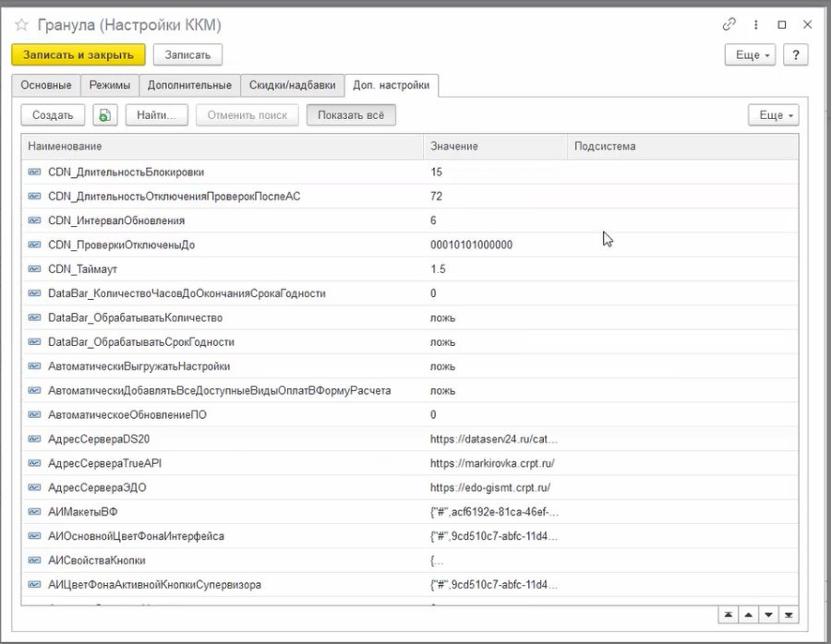The width and height of the screenshot is (831, 644).
Task: Click the Записать button
Action: click(x=187, y=54)
